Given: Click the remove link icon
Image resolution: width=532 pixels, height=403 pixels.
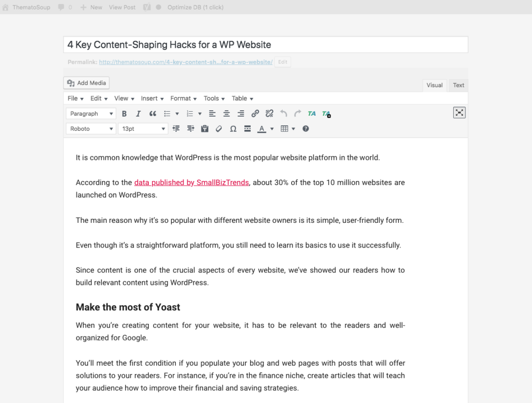Looking at the screenshot, I should [x=269, y=114].
